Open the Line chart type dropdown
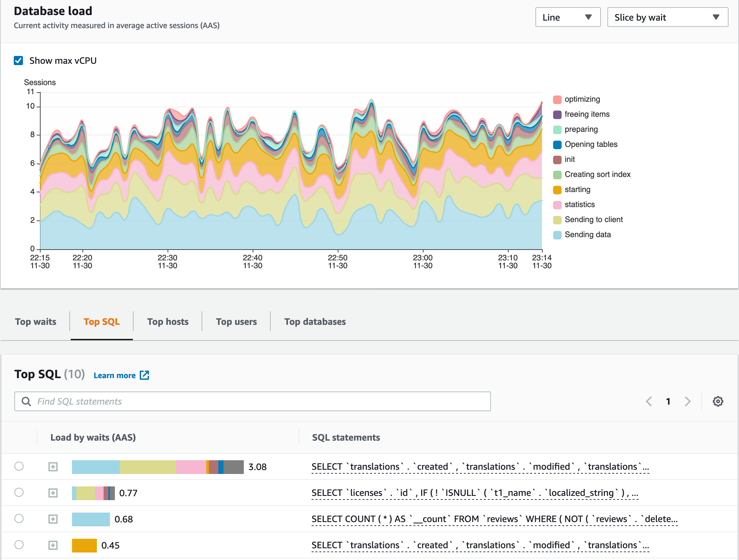 coord(568,17)
